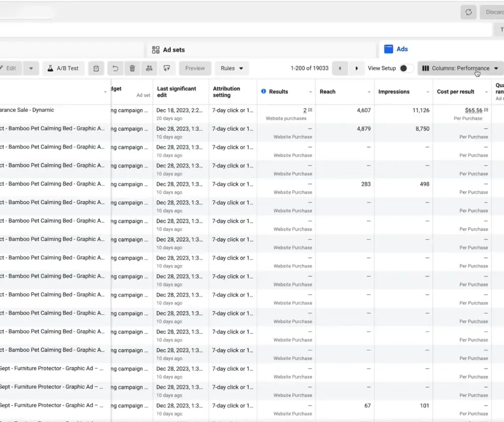Image resolution: width=504 pixels, height=422 pixels.
Task: Open the Columns: Performance dropdown
Action: 460,68
